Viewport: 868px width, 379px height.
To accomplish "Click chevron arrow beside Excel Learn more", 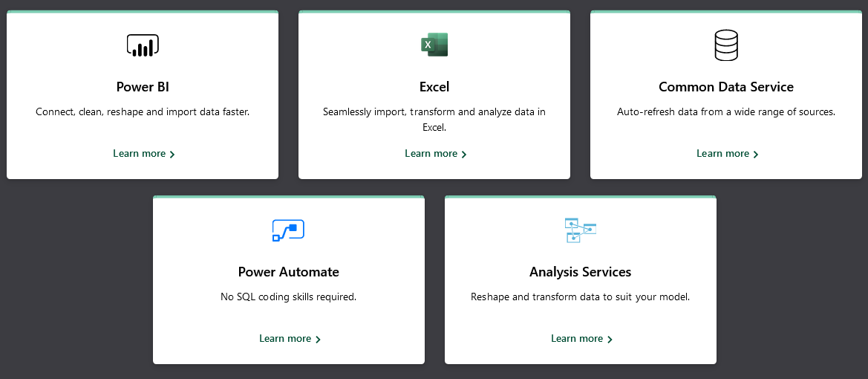I will pos(464,155).
